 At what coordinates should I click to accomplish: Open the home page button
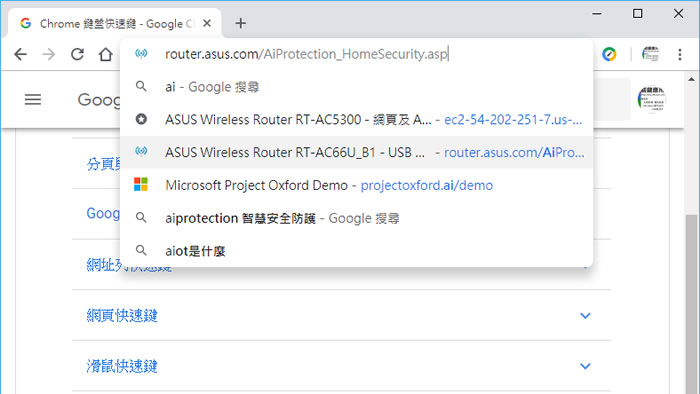(106, 54)
